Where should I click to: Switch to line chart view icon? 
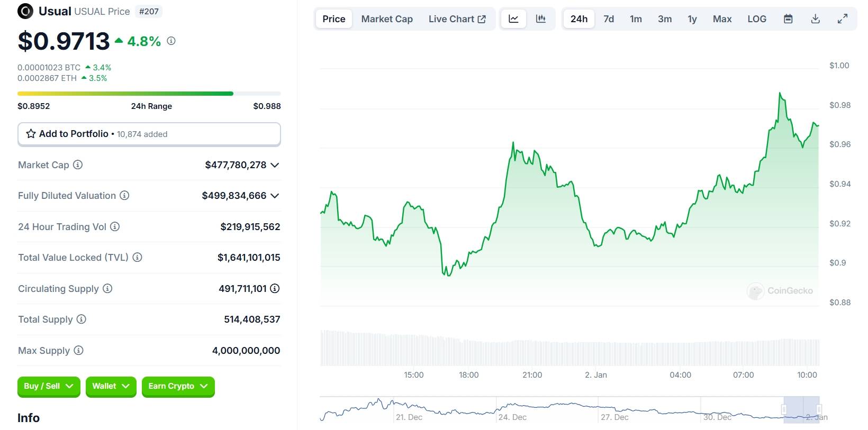(x=513, y=19)
